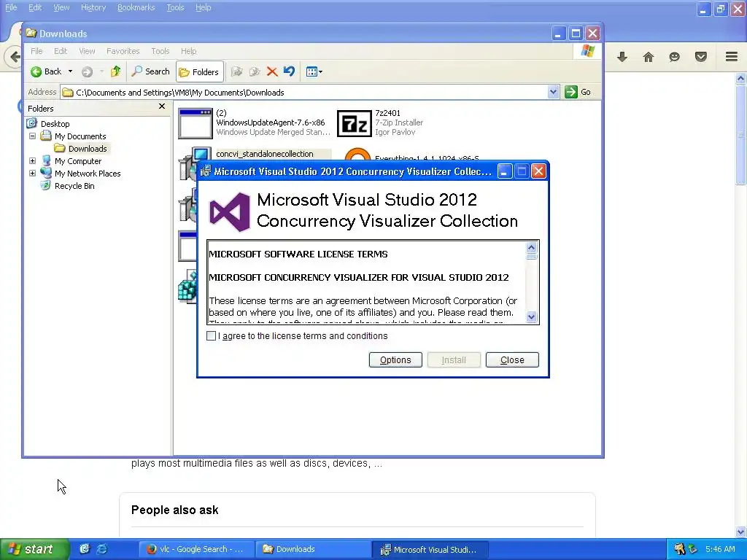
Task: Go up one folder level
Action: 115,71
